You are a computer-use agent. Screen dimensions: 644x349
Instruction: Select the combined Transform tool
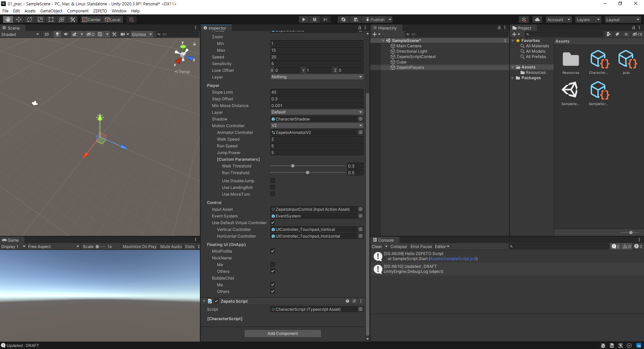[62, 19]
